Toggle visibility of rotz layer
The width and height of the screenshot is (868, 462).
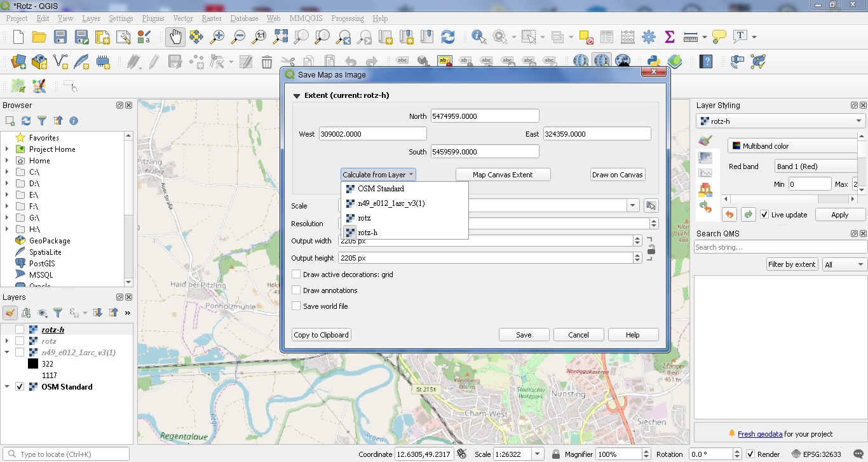click(20, 341)
